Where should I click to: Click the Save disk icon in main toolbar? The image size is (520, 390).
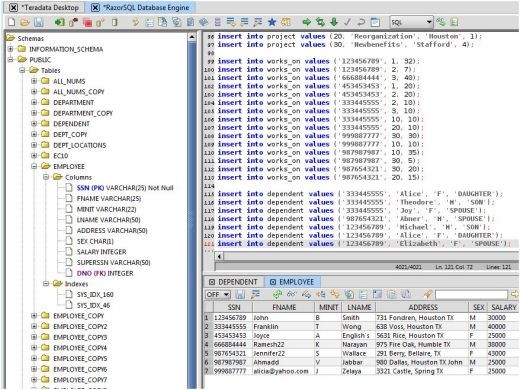pos(39,22)
